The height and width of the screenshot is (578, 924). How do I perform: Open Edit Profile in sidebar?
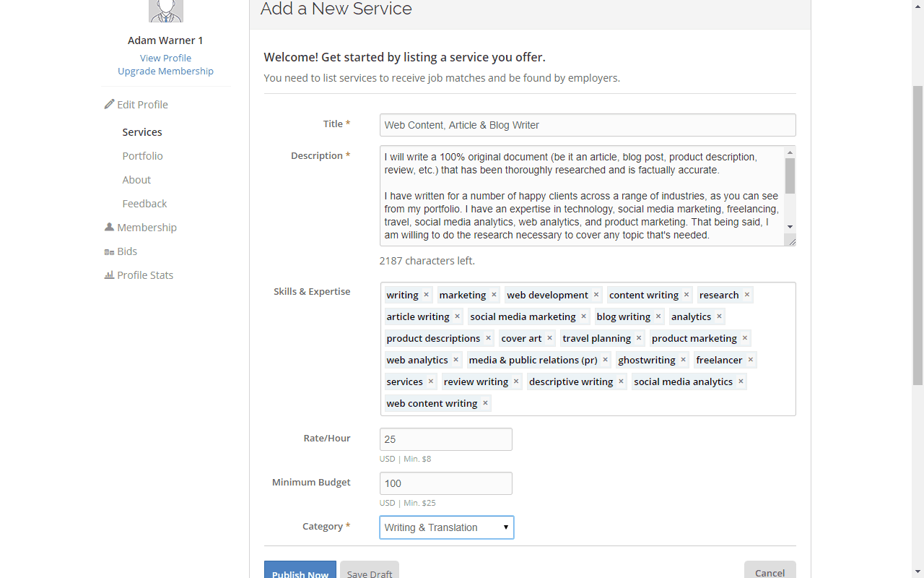point(136,105)
